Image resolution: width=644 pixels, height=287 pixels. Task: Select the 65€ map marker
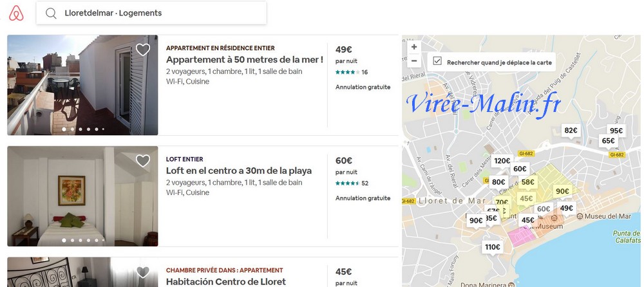pos(609,141)
